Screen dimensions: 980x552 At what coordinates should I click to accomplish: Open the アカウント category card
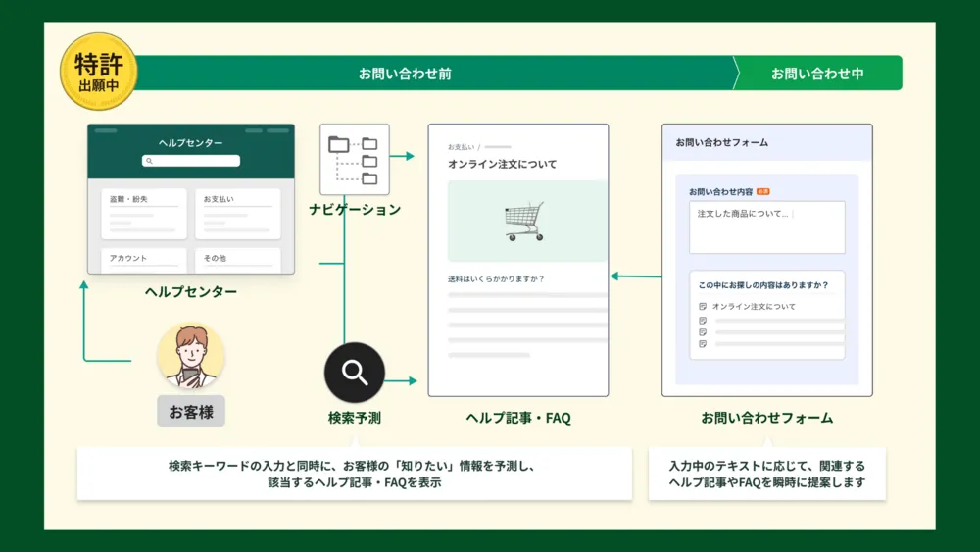(143, 261)
